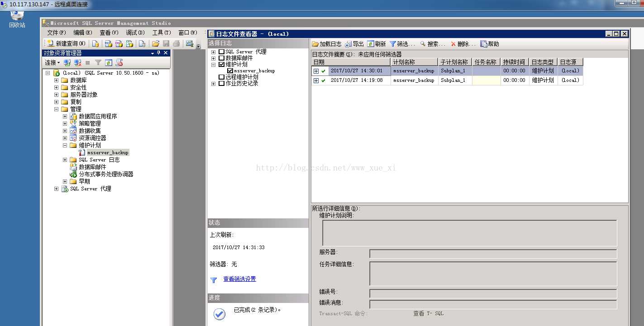The image size is (644, 326).
Task: Sort log entries by 计划名称 column header
Action: tap(414, 62)
